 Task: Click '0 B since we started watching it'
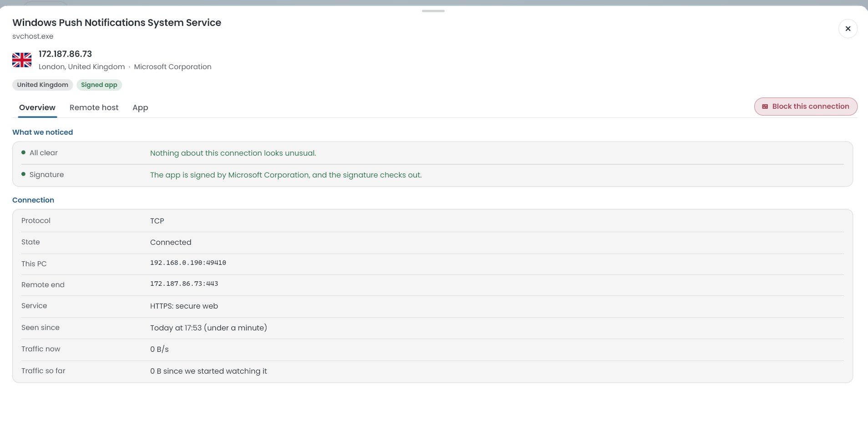208,371
